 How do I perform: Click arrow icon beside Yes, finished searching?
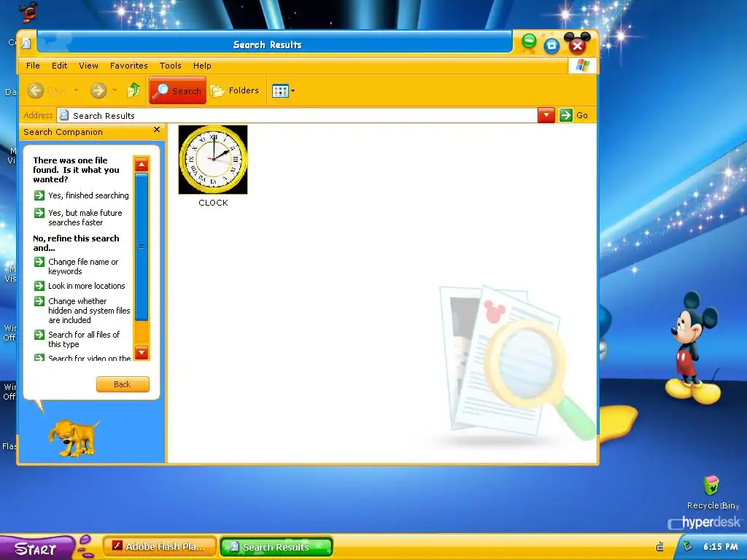click(x=39, y=195)
